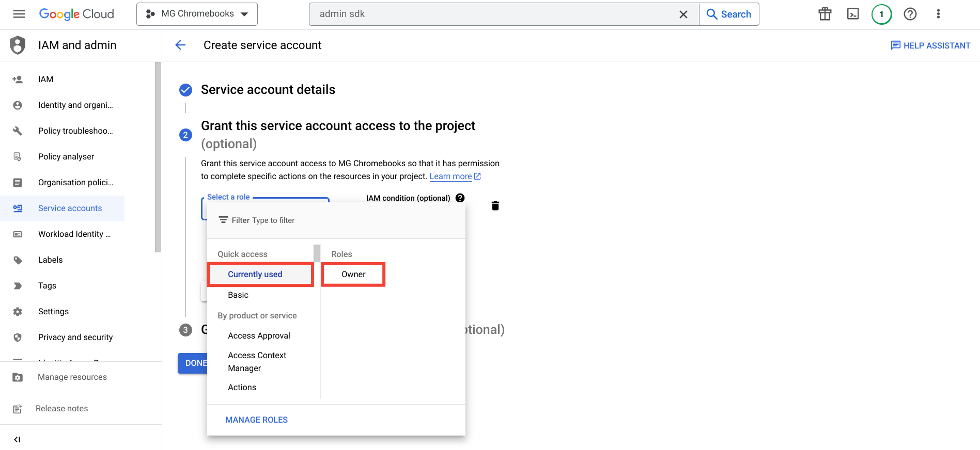
Task: Click the Manage resources link
Action: point(72,377)
